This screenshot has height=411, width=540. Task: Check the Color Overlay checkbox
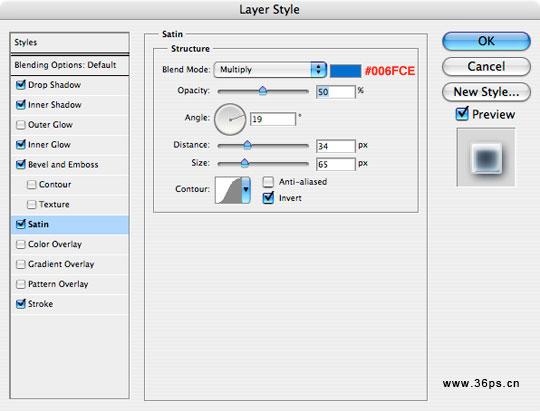21,244
